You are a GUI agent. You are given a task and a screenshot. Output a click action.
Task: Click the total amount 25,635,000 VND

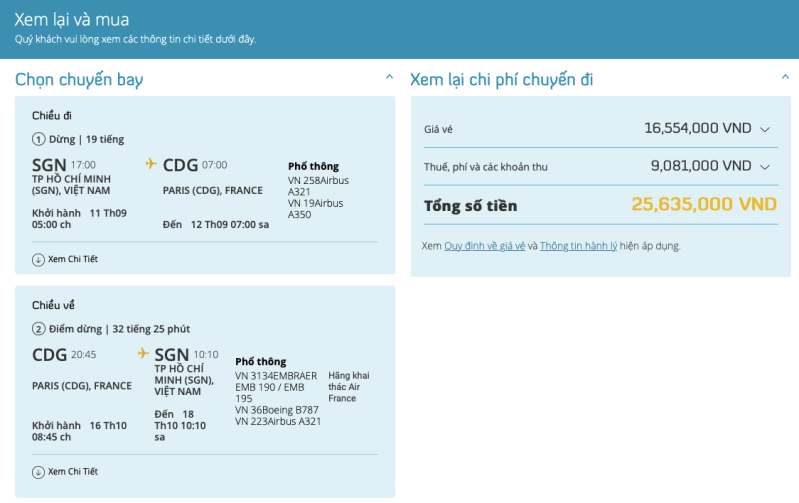click(x=703, y=205)
